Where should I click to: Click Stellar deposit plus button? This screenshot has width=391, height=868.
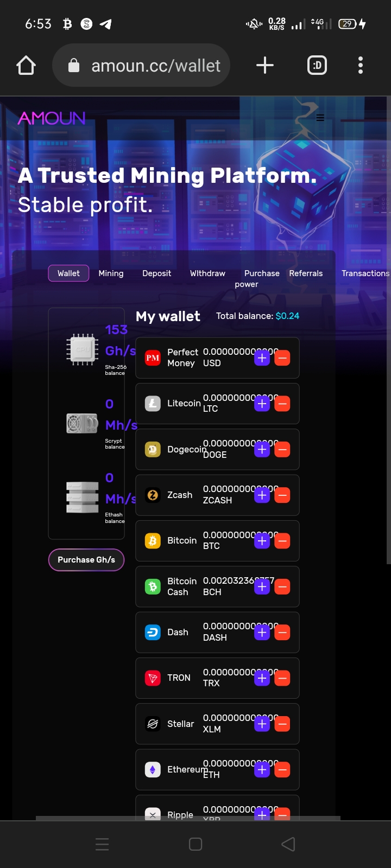[x=262, y=724]
